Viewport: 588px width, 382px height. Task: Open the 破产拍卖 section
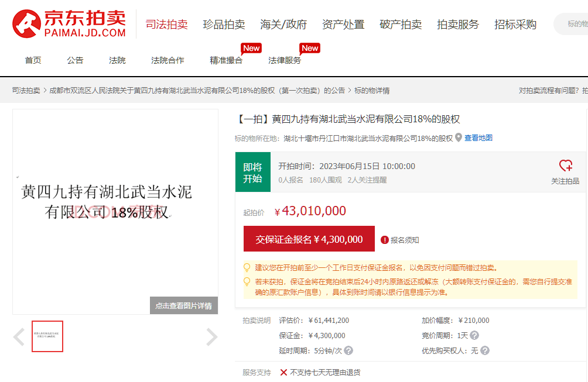(x=401, y=25)
